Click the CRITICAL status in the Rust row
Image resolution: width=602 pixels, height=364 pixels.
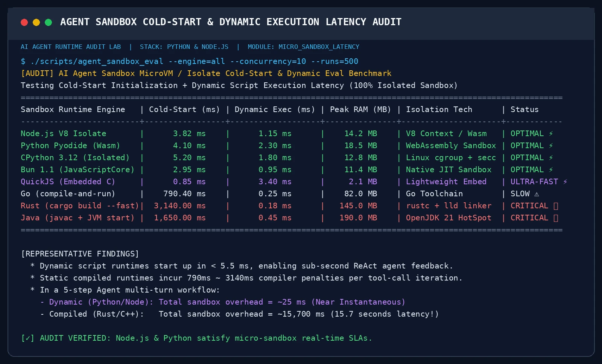(x=534, y=206)
